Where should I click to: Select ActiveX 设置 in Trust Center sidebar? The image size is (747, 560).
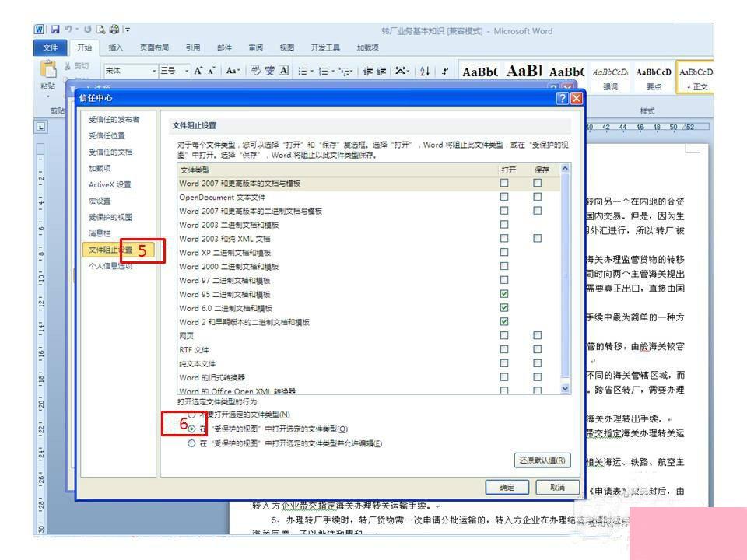tap(110, 185)
